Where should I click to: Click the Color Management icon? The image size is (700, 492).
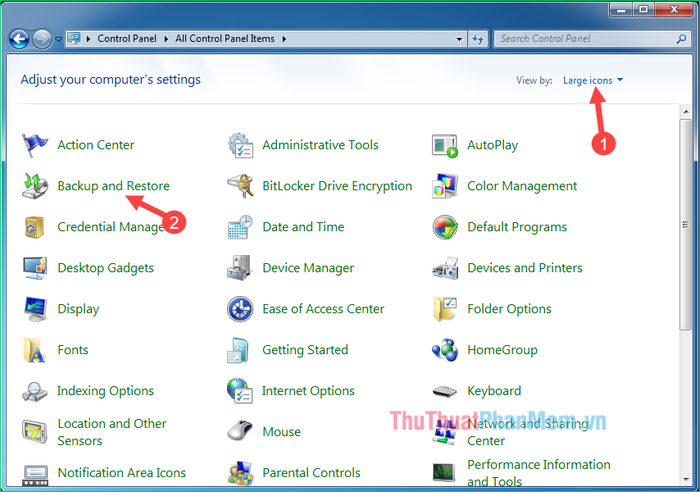pos(445,186)
